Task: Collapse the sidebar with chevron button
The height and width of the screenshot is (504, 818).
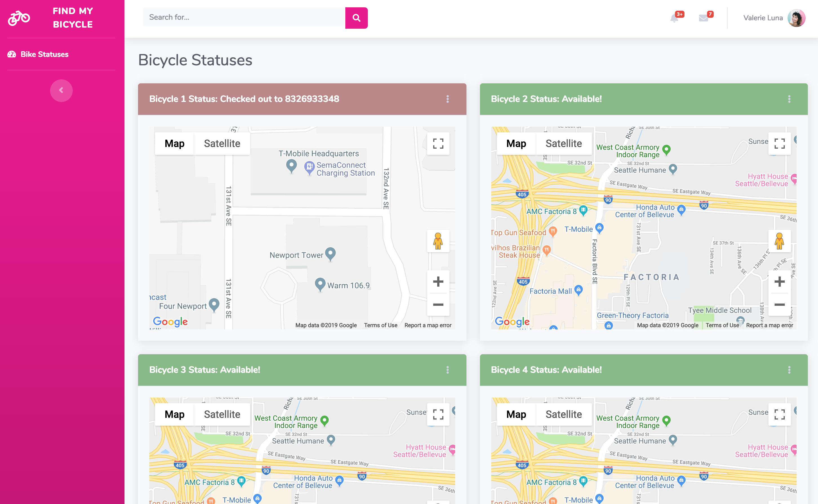Action: (x=61, y=90)
